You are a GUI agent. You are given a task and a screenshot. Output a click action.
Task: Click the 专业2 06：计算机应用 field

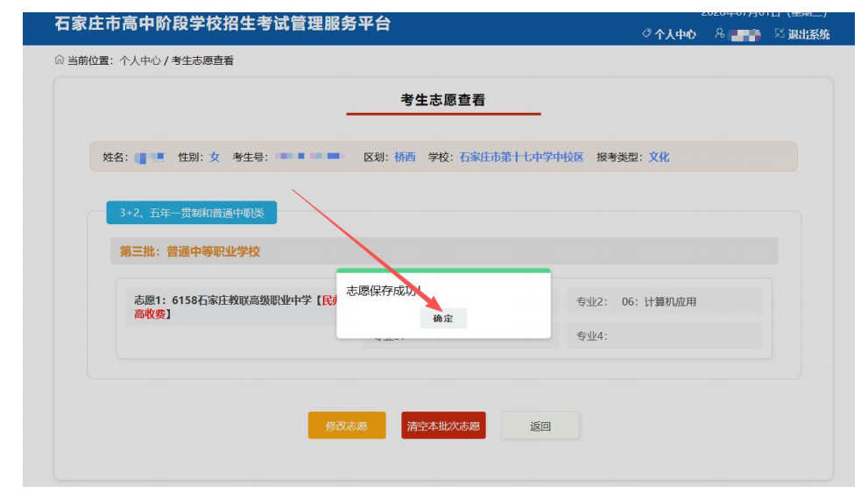(x=664, y=302)
